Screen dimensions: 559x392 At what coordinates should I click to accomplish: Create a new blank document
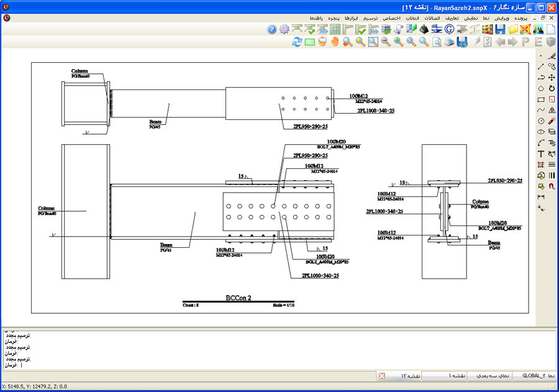(x=550, y=29)
